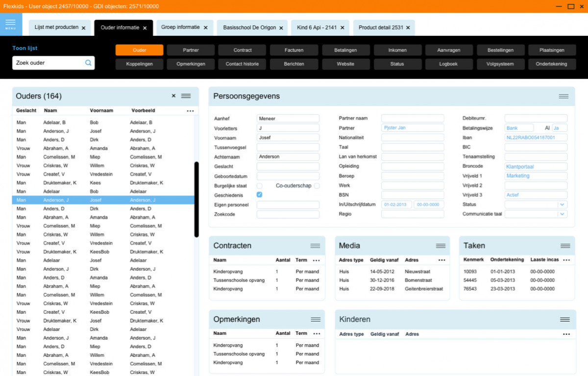
Task: Select the highlighted Anderson, J Josef row
Action: point(103,200)
